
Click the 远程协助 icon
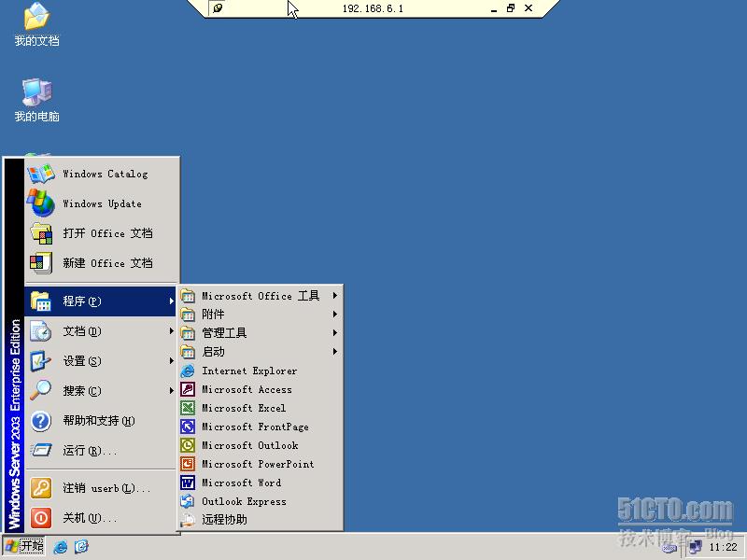click(188, 520)
